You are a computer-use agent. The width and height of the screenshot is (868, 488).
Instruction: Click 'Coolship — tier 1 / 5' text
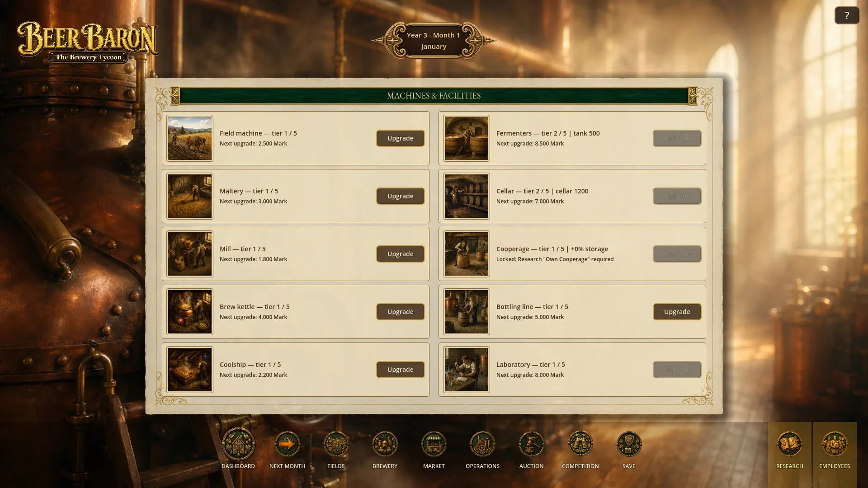coord(250,365)
